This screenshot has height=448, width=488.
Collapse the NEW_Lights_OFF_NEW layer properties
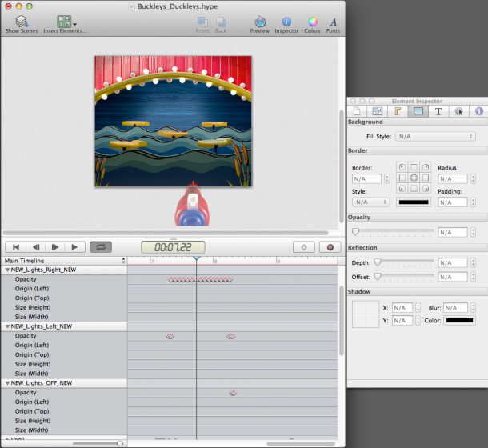click(8, 383)
